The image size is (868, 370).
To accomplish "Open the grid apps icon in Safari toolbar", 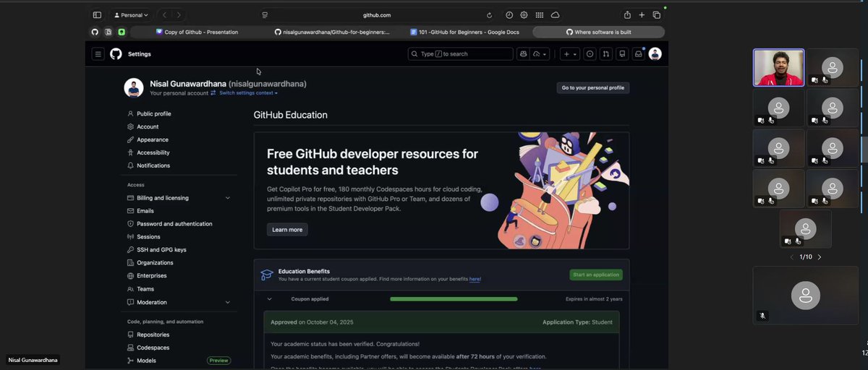I will [x=540, y=14].
